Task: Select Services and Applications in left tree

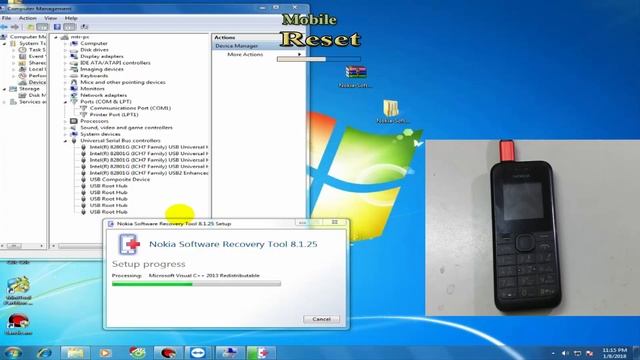Action: coord(33,102)
